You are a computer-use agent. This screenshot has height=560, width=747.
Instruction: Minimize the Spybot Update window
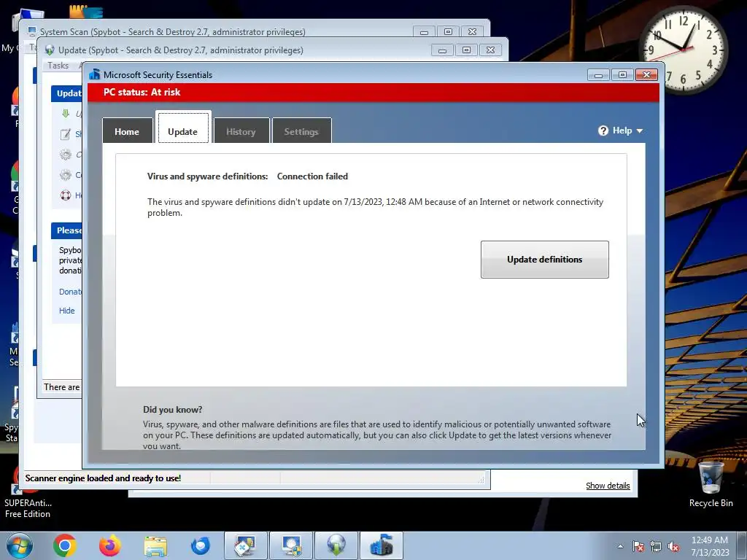pos(442,50)
